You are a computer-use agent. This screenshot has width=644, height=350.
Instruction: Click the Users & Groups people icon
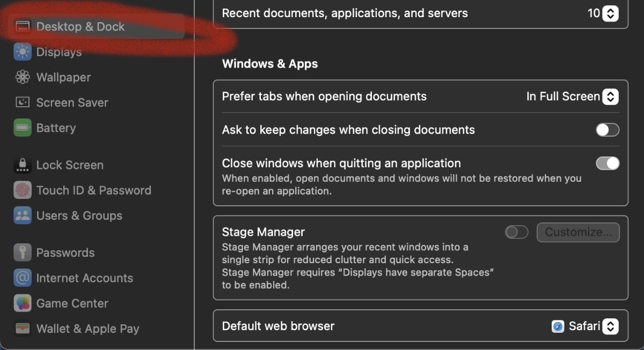23,215
